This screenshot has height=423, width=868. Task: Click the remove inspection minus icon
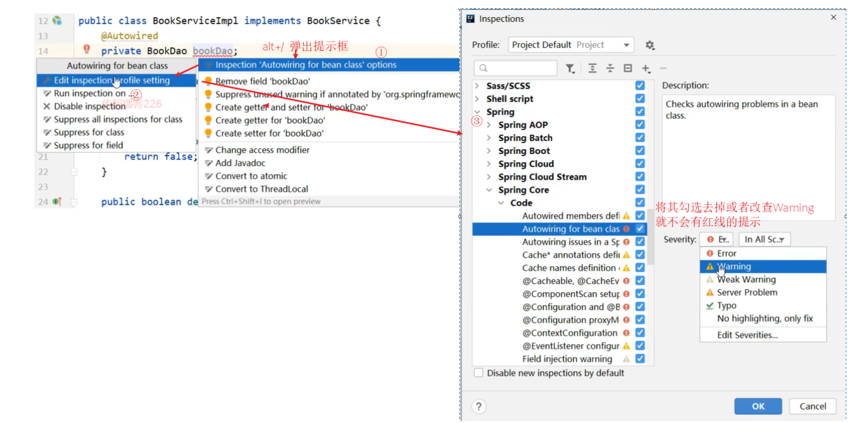pos(663,68)
